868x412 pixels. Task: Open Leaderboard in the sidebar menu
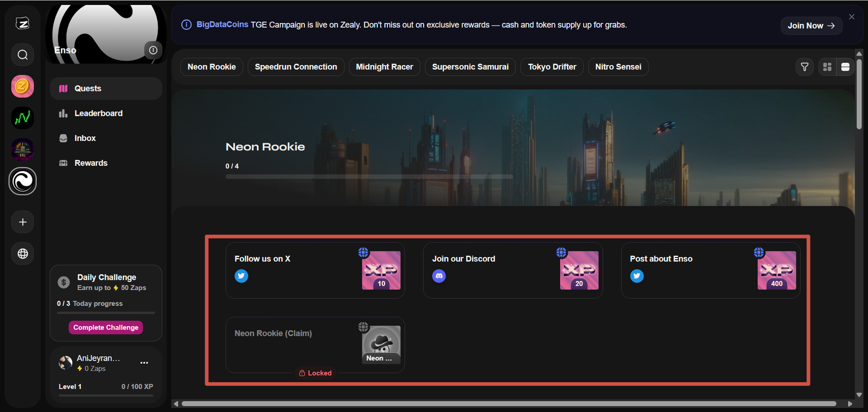pyautogui.click(x=98, y=113)
